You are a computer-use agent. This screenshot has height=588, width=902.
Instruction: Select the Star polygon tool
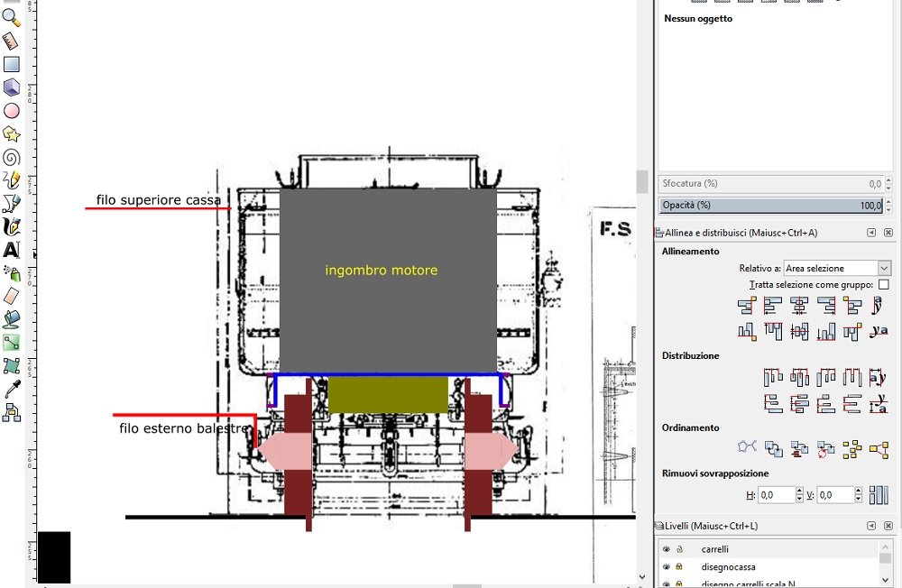11,134
